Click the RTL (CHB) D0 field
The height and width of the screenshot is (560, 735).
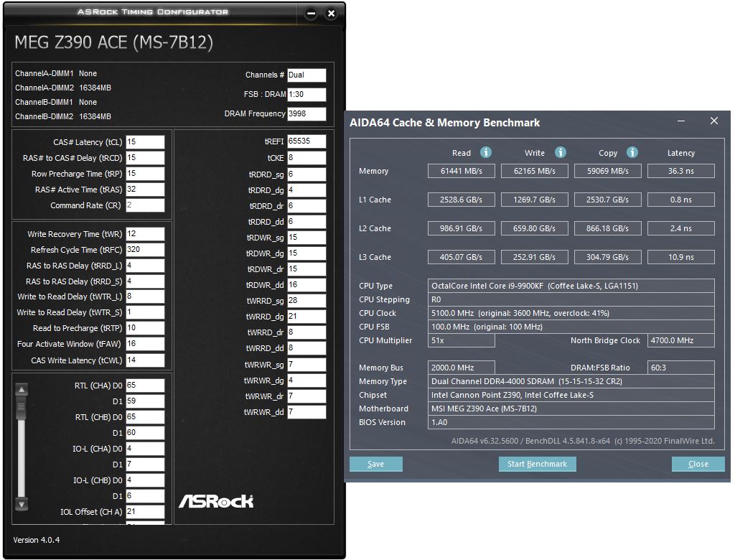point(145,417)
